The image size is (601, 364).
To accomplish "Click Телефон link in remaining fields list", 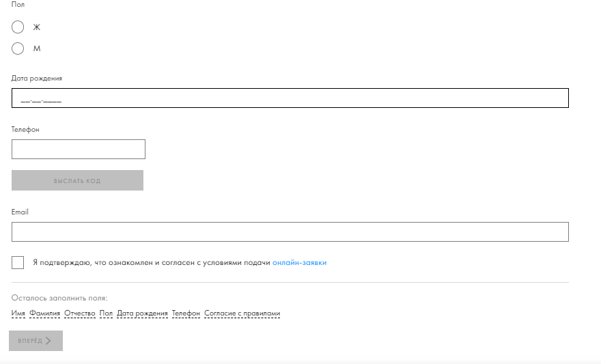I will tap(186, 313).
